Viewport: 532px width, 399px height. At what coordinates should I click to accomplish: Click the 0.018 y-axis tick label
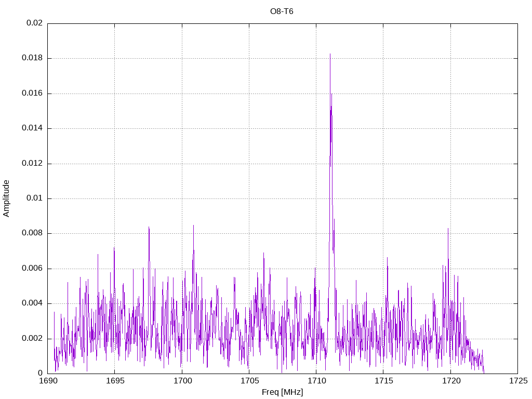32,59
